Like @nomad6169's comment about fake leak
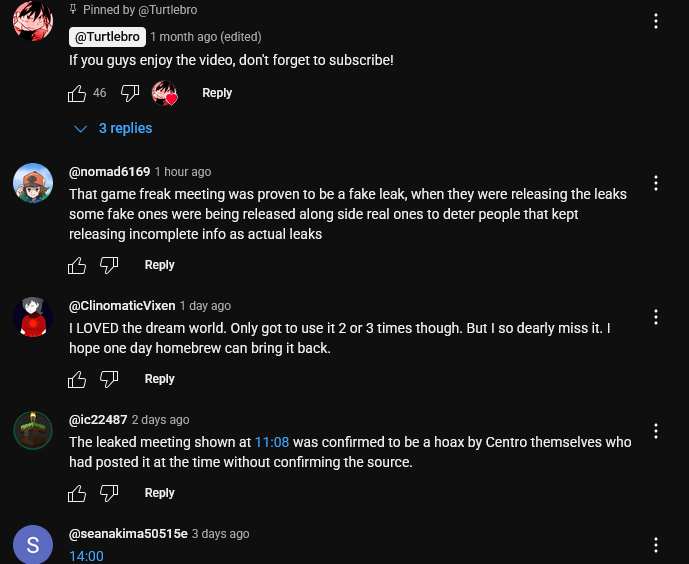 [77, 265]
